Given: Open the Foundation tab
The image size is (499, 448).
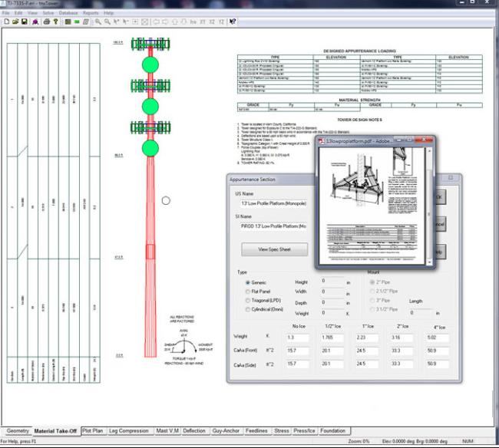Looking at the screenshot, I should [x=333, y=431].
